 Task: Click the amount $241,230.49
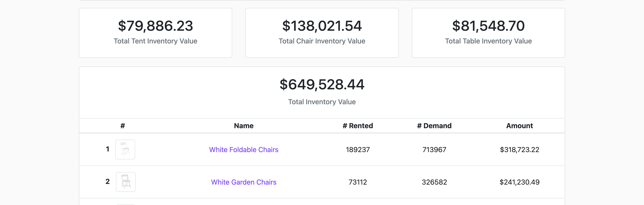click(520, 182)
